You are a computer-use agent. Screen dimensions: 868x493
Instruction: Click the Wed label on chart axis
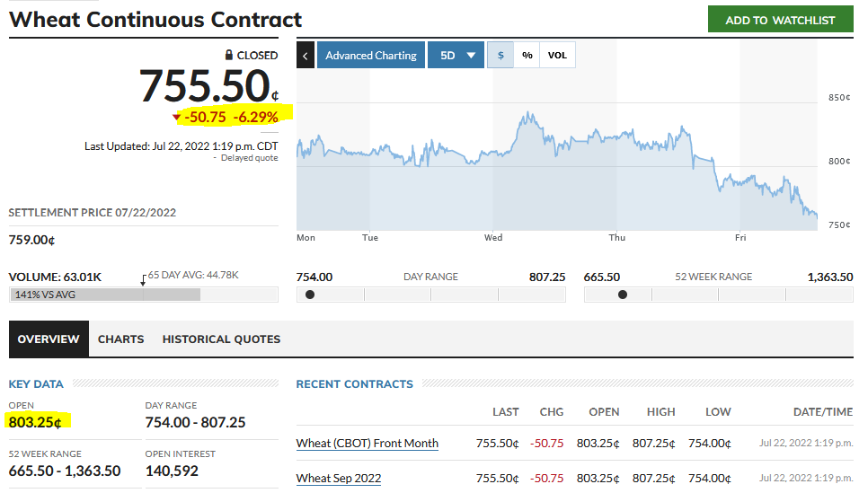pyautogui.click(x=493, y=237)
